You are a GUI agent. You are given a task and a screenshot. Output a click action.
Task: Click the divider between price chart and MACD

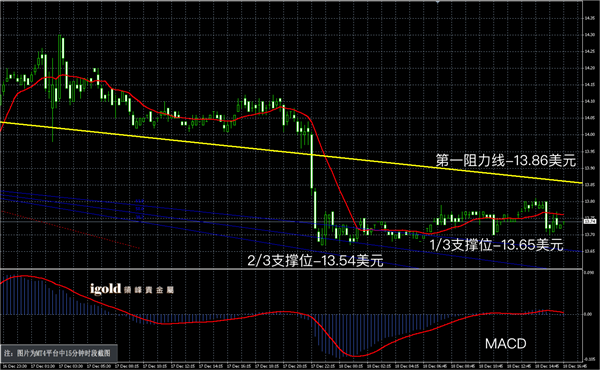click(x=291, y=269)
